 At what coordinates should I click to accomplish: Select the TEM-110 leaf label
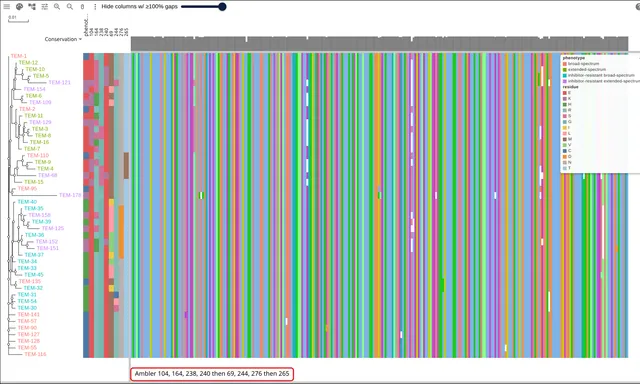pos(38,155)
